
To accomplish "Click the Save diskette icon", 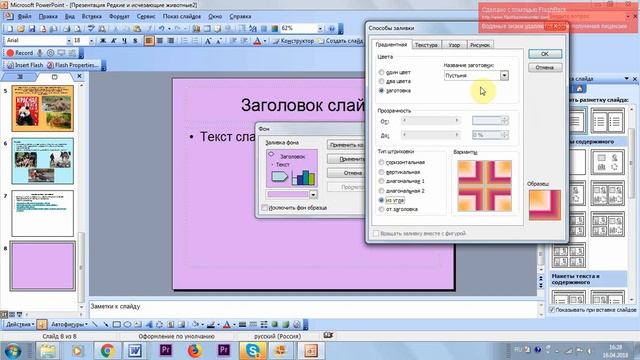I will pyautogui.click(x=31, y=29).
